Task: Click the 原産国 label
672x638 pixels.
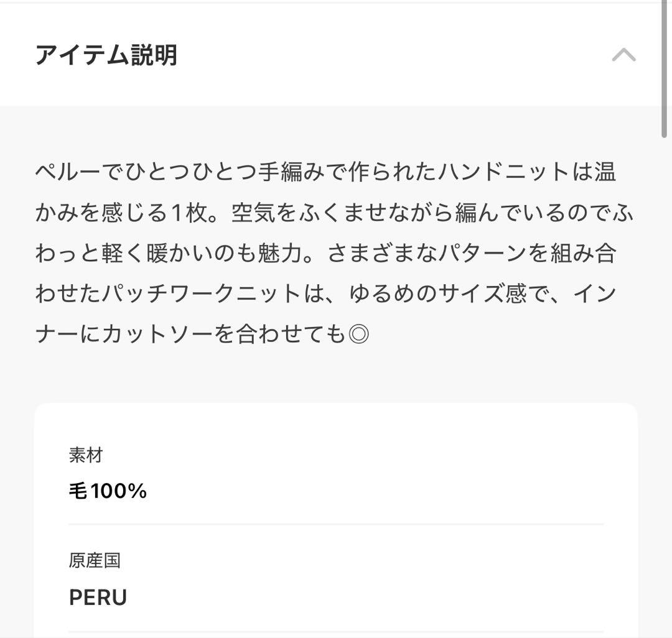Action: (x=95, y=561)
